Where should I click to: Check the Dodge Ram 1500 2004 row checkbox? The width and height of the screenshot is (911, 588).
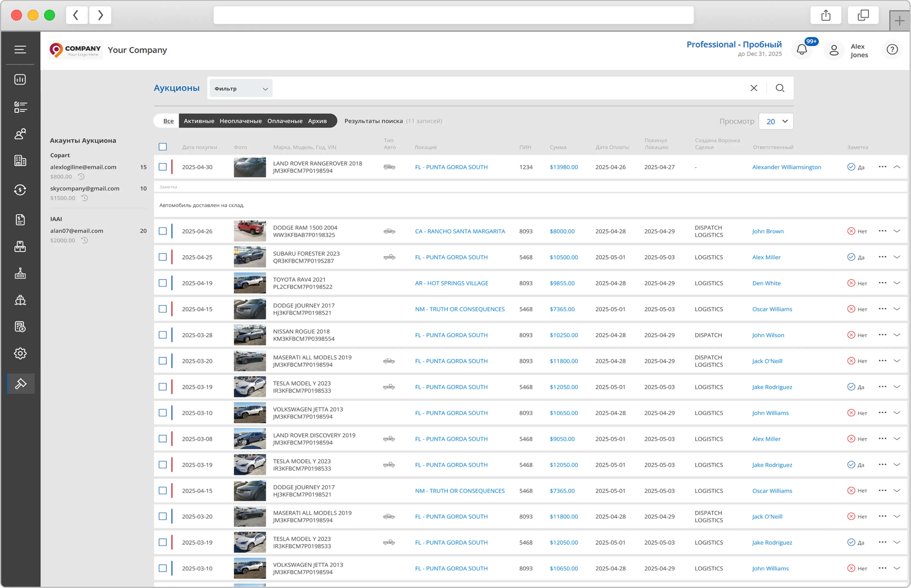pyautogui.click(x=163, y=231)
